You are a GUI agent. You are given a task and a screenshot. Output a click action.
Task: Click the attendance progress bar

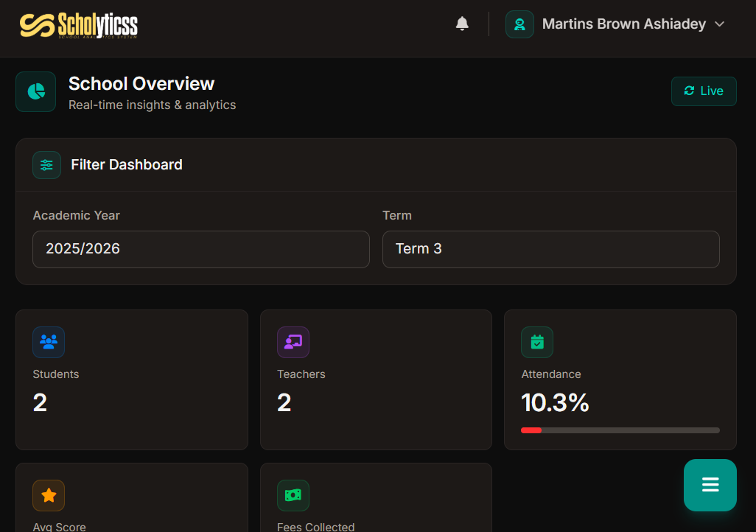click(620, 430)
